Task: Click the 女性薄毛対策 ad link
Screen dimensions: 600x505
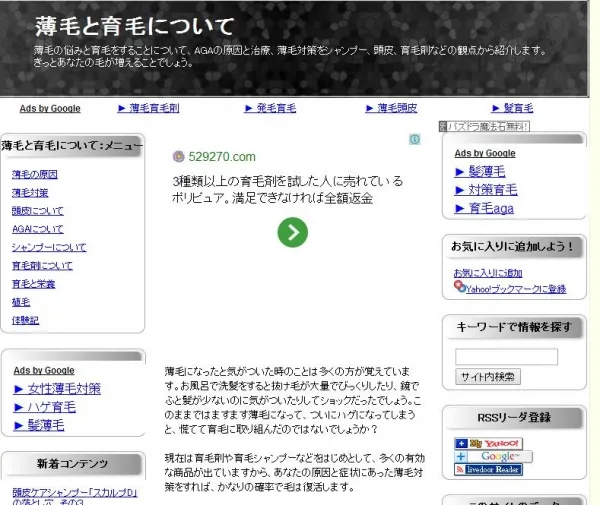Action: point(57,389)
